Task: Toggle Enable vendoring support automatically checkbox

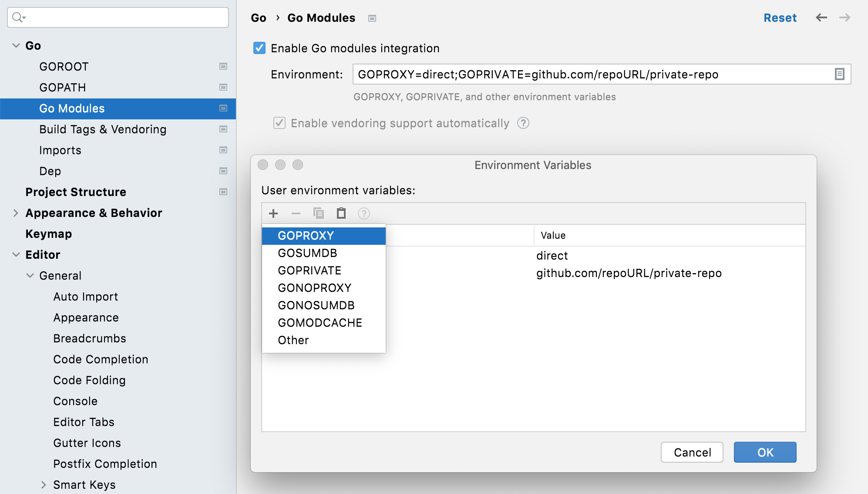Action: coord(279,123)
